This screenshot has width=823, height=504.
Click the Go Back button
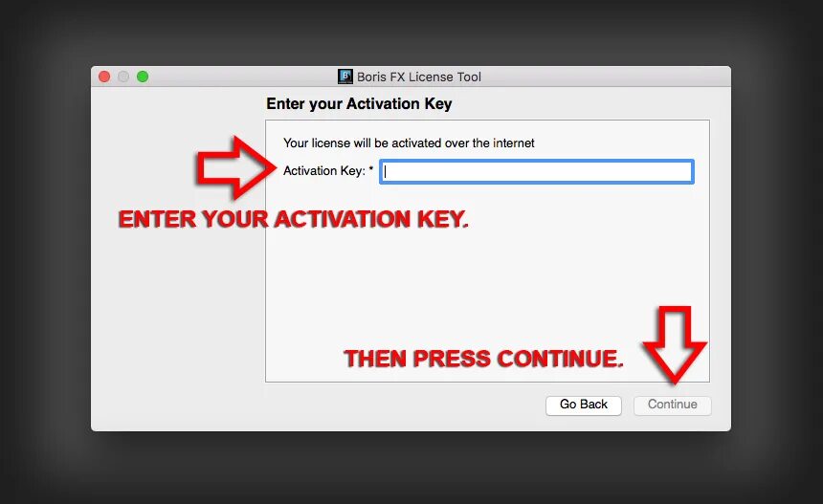584,405
